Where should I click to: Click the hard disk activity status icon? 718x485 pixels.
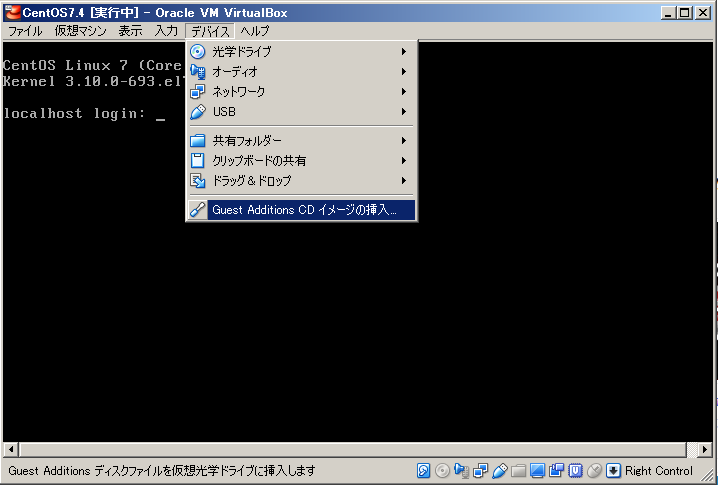[x=424, y=470]
